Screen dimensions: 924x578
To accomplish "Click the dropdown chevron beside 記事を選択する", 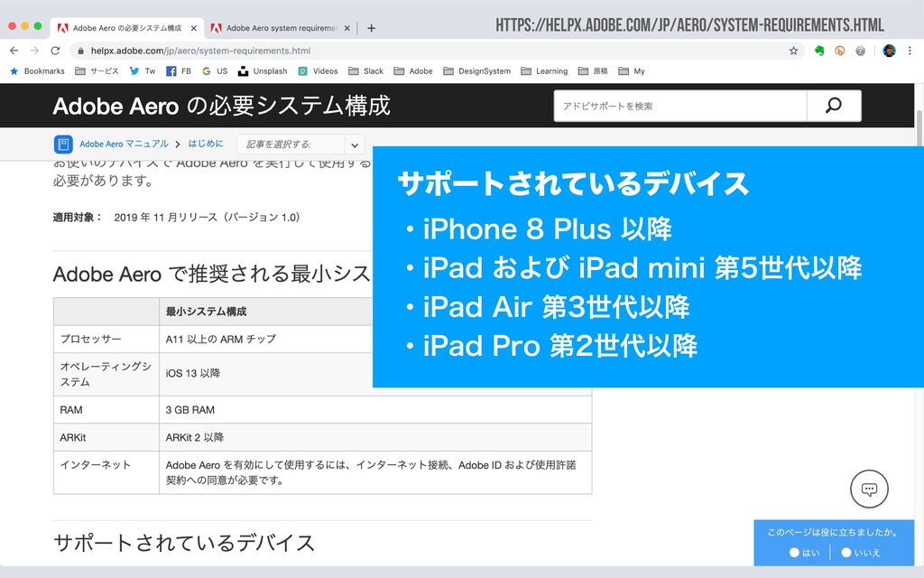I will pos(354,145).
